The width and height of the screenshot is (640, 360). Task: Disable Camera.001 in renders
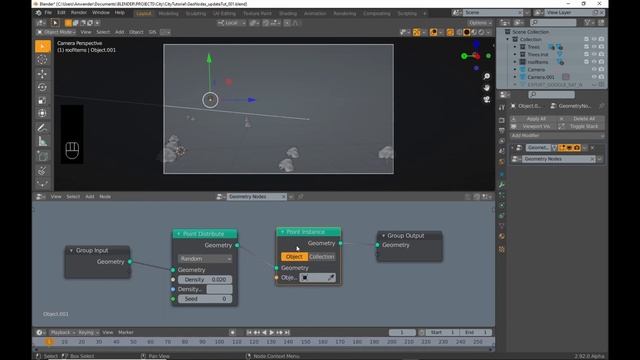(x=601, y=77)
